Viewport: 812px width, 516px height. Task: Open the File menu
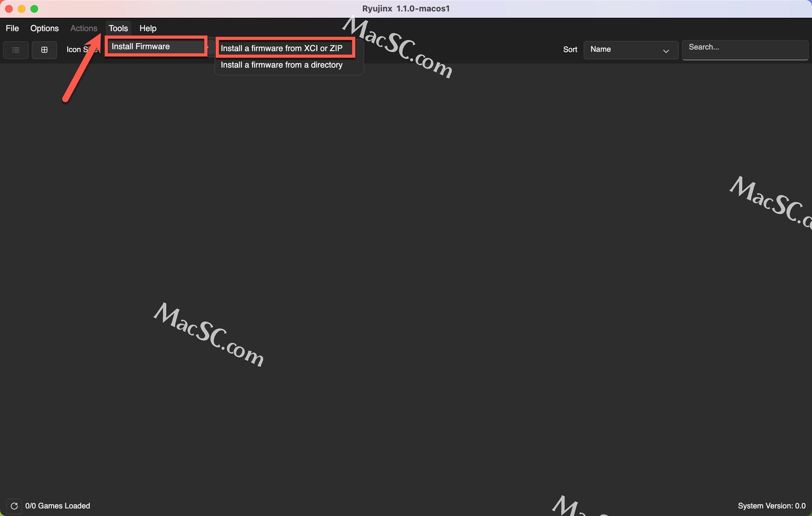(x=12, y=28)
